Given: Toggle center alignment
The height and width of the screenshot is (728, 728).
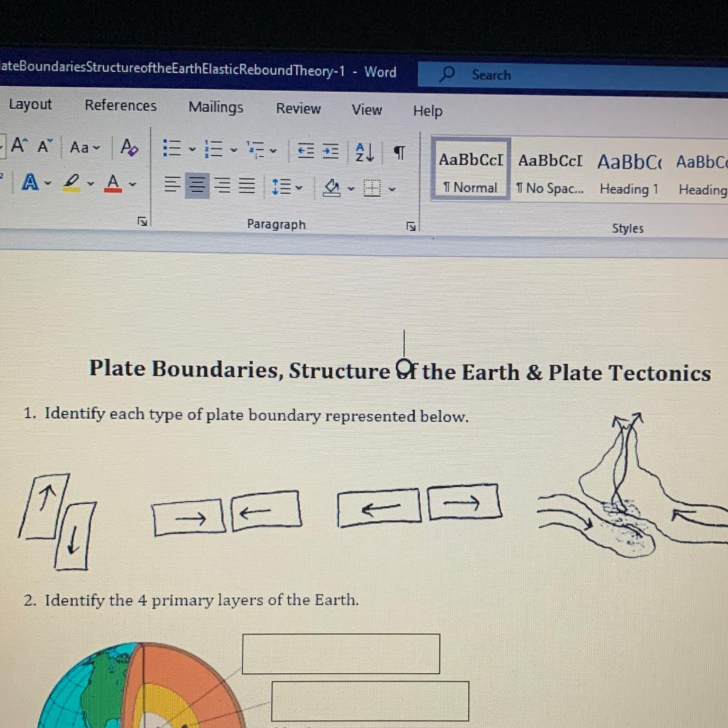Looking at the screenshot, I should 197,185.
